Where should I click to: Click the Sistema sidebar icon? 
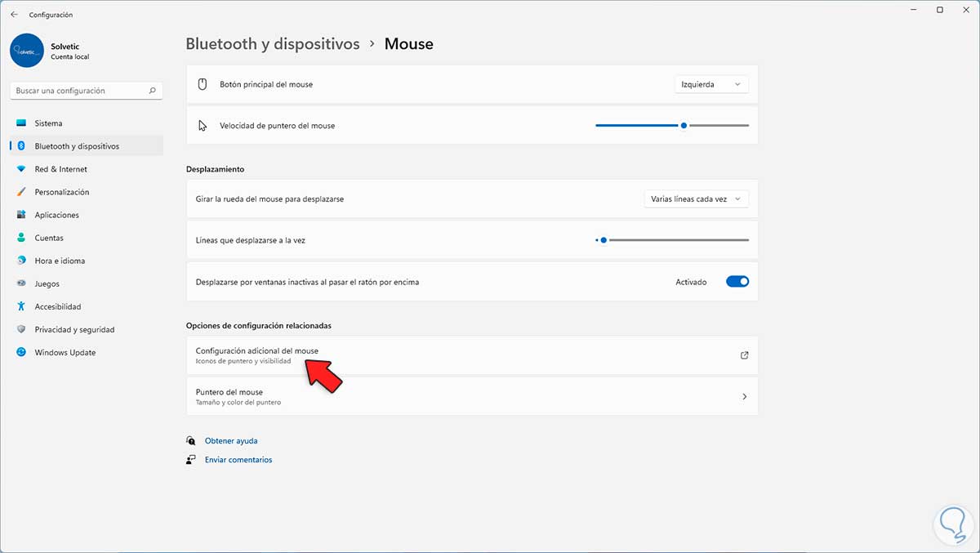click(21, 123)
